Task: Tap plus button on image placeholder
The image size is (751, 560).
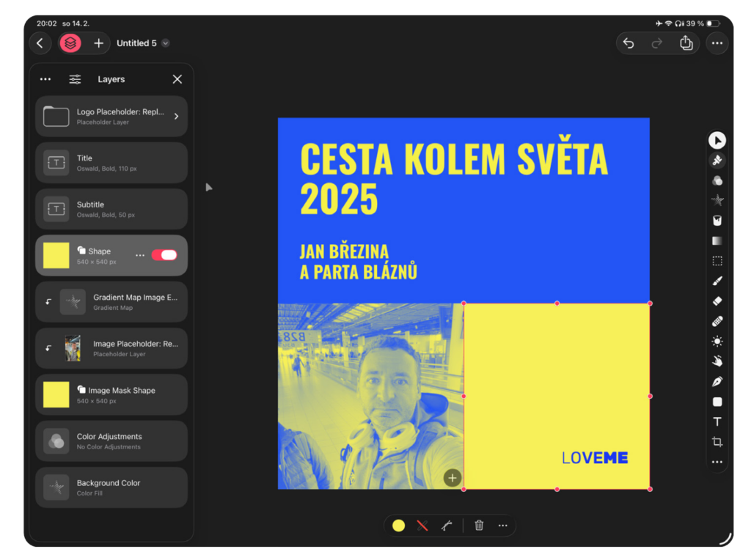Action: pyautogui.click(x=452, y=478)
